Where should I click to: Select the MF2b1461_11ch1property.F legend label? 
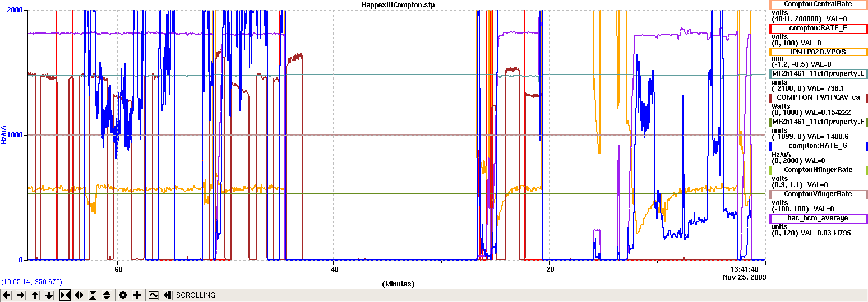coord(818,122)
